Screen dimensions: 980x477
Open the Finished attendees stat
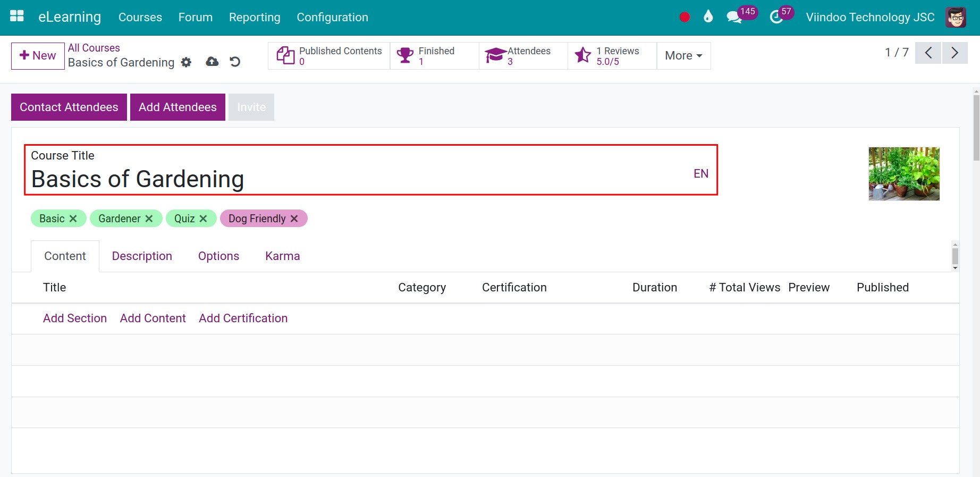(435, 56)
